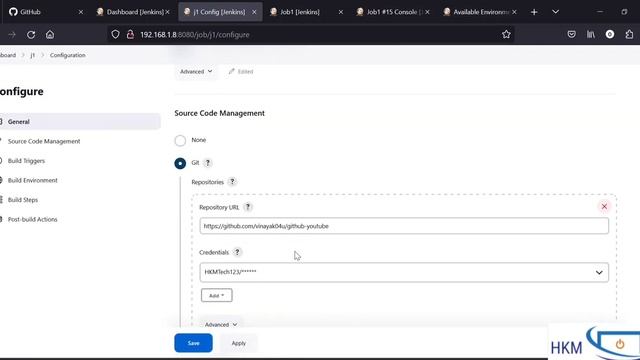
Task: Save the job configuration
Action: point(193,343)
